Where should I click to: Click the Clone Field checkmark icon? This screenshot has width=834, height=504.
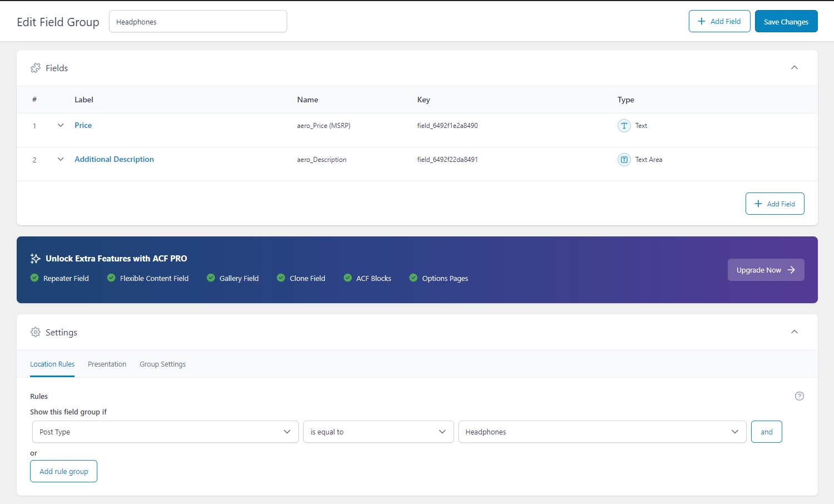[281, 278]
